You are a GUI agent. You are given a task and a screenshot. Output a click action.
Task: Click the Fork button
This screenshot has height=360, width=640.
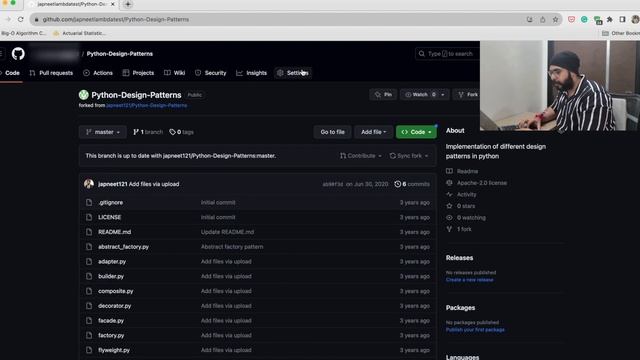(x=468, y=95)
